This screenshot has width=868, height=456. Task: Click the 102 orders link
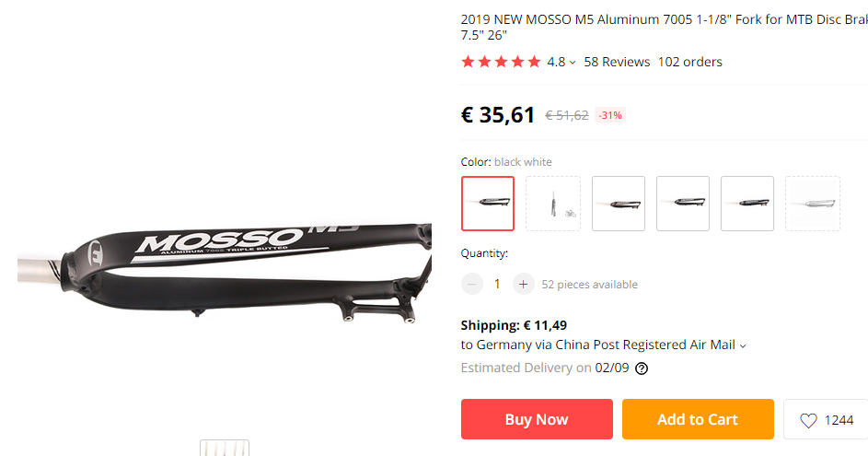(689, 62)
